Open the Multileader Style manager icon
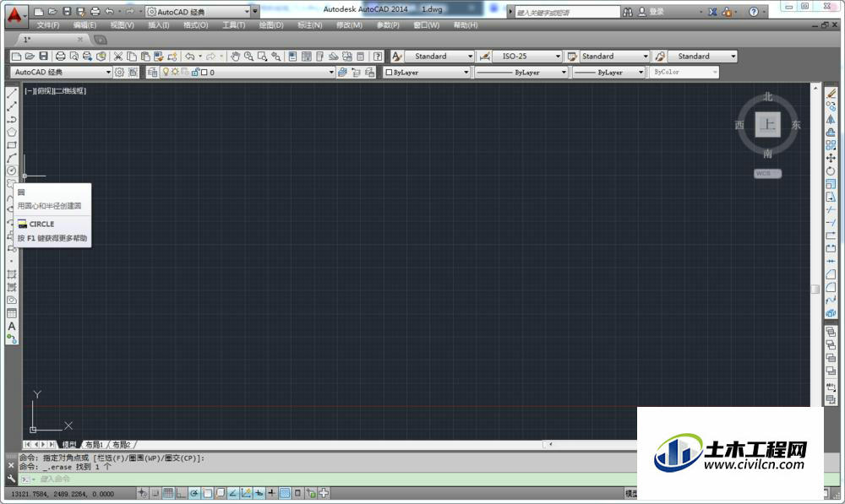845x504 pixels. click(x=660, y=56)
